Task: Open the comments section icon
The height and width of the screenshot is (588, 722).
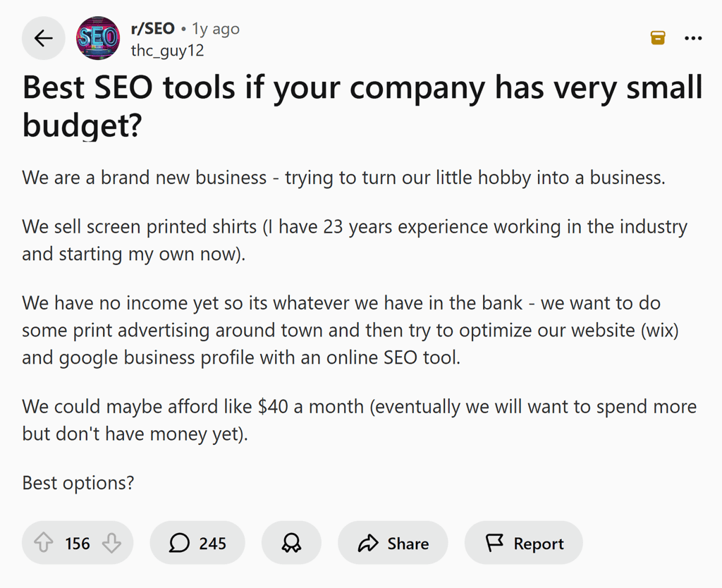Action: (x=180, y=543)
